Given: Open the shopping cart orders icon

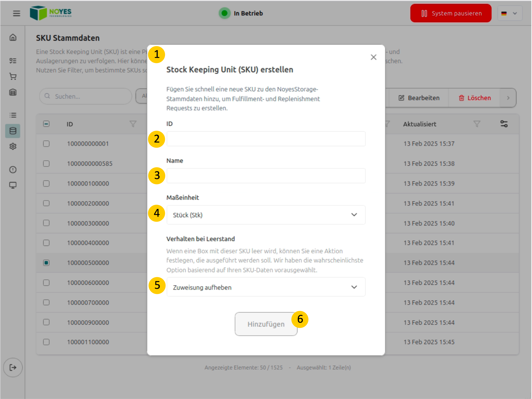Looking at the screenshot, I should click(x=13, y=76).
